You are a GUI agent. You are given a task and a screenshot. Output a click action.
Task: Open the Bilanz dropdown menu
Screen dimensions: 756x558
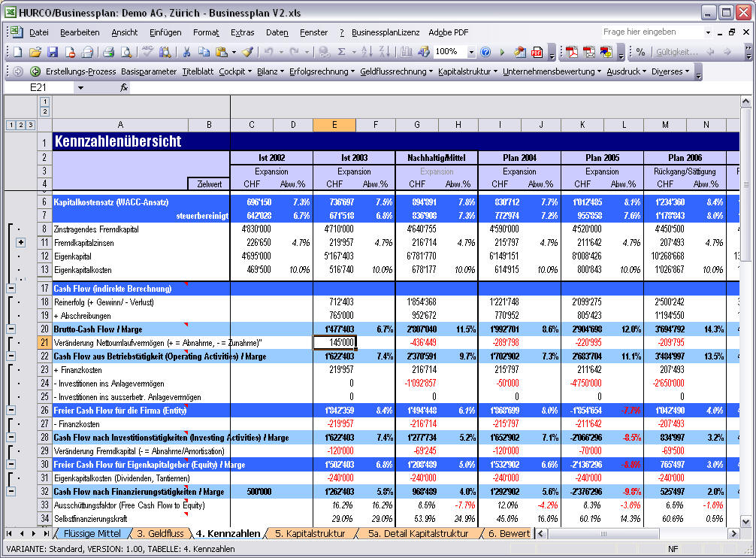271,71
